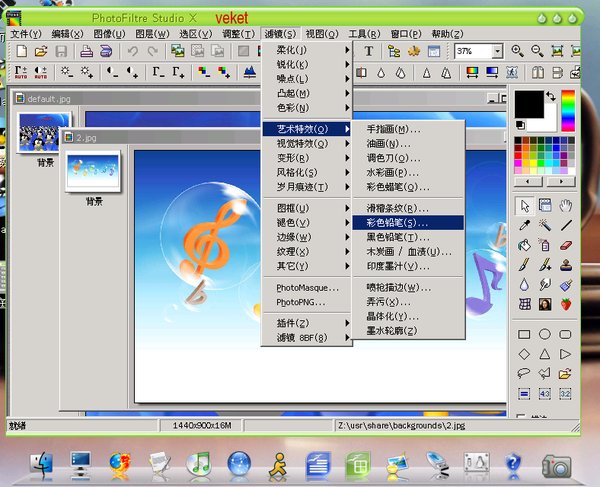Select the Eyedropper (pipette) tool
This screenshot has height=487, width=600.
[x=525, y=225]
